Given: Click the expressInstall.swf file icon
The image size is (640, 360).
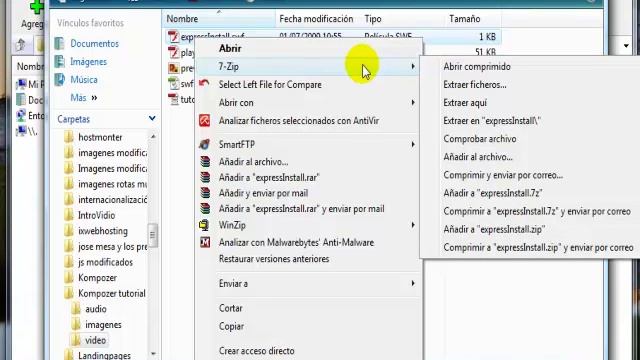Looking at the screenshot, I should point(173,37).
